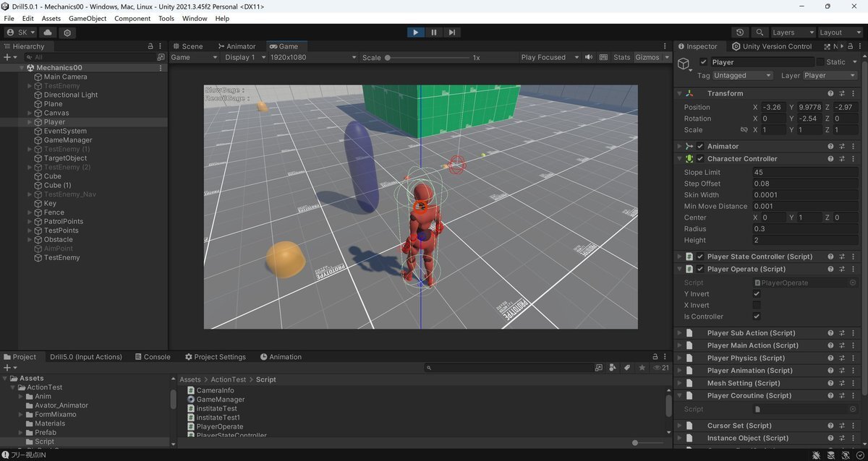868x461 pixels.
Task: Enable the X Invert checkbox
Action: tap(757, 306)
